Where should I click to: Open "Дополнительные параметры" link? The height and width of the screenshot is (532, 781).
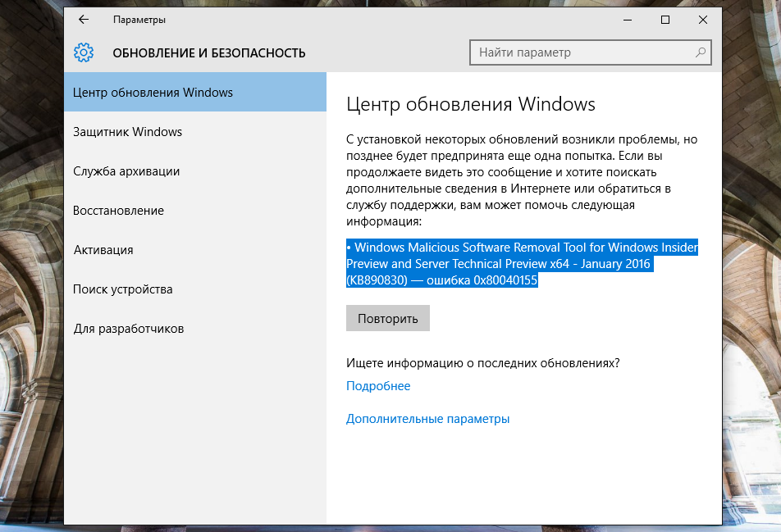(427, 419)
